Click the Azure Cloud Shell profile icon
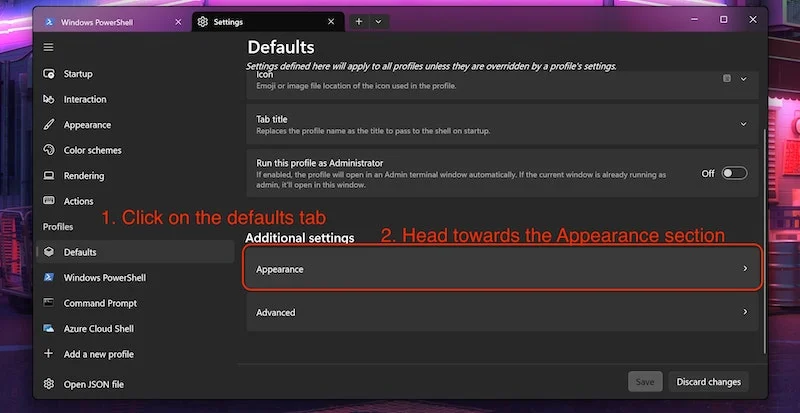 tap(49, 329)
